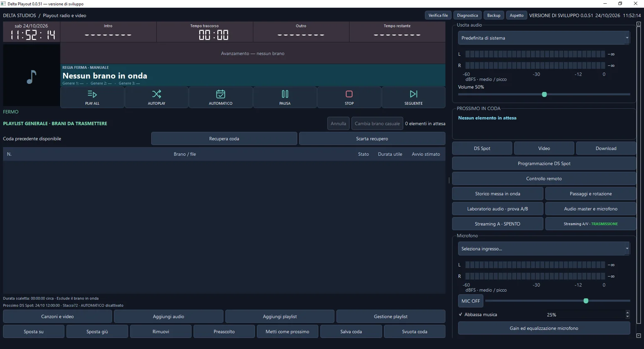Click Recupera coda button
Screen dimensions: 644x349
pyautogui.click(x=224, y=138)
